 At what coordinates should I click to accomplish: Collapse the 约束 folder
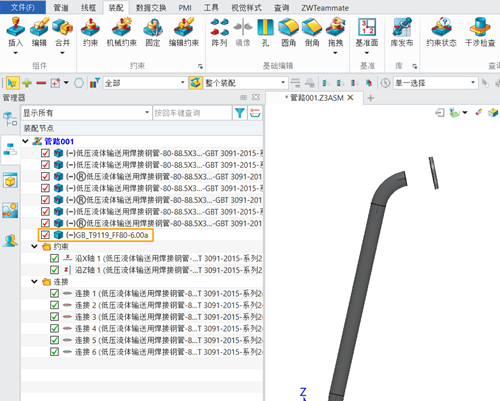coord(34,247)
